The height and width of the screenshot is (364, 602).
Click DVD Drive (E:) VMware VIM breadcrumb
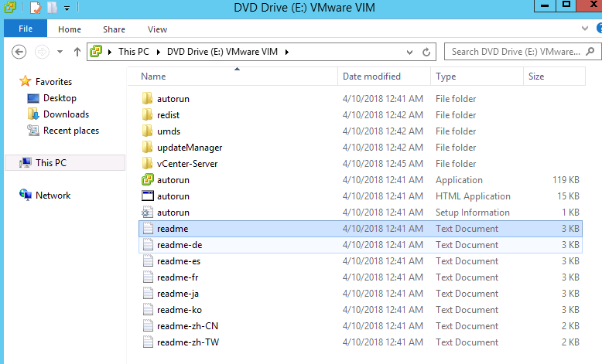222,52
